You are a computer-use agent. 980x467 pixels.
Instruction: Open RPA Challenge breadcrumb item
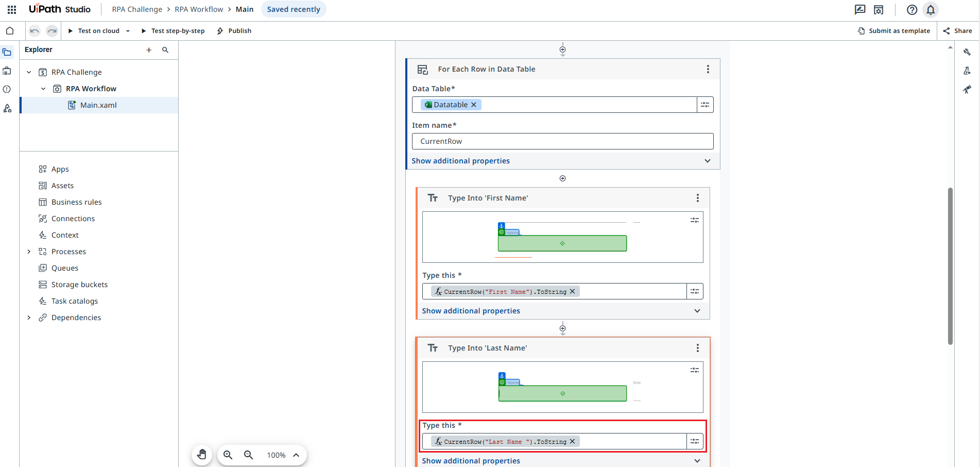coord(136,9)
